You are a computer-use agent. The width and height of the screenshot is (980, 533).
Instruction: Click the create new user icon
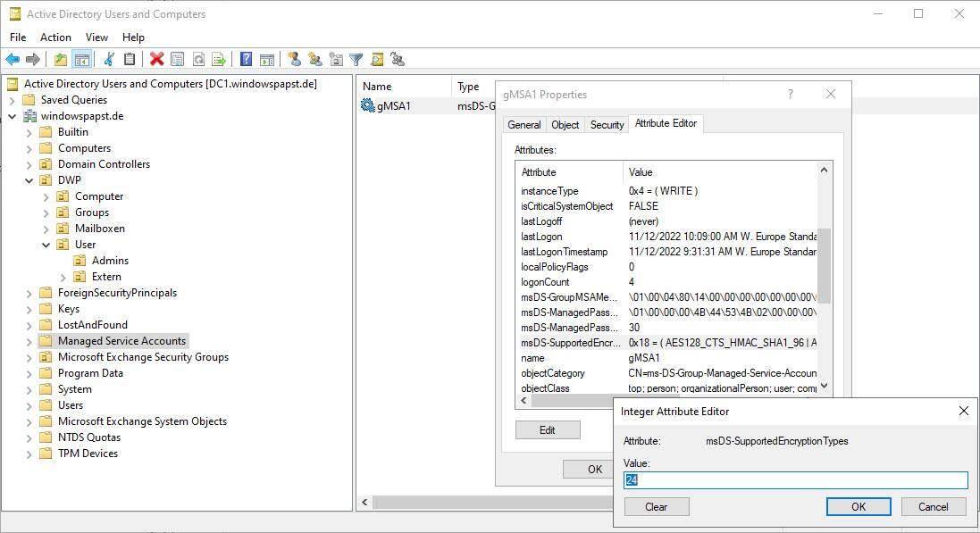pyautogui.click(x=295, y=60)
